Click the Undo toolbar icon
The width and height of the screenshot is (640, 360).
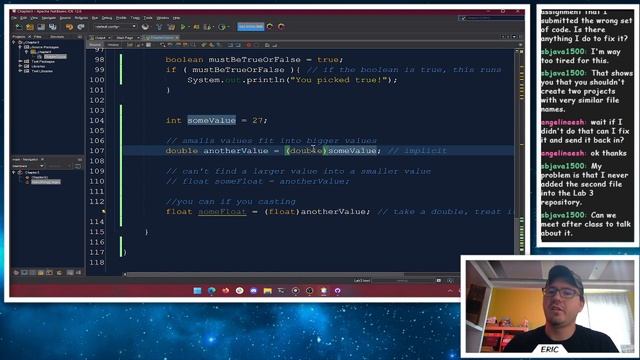[x=69, y=27]
